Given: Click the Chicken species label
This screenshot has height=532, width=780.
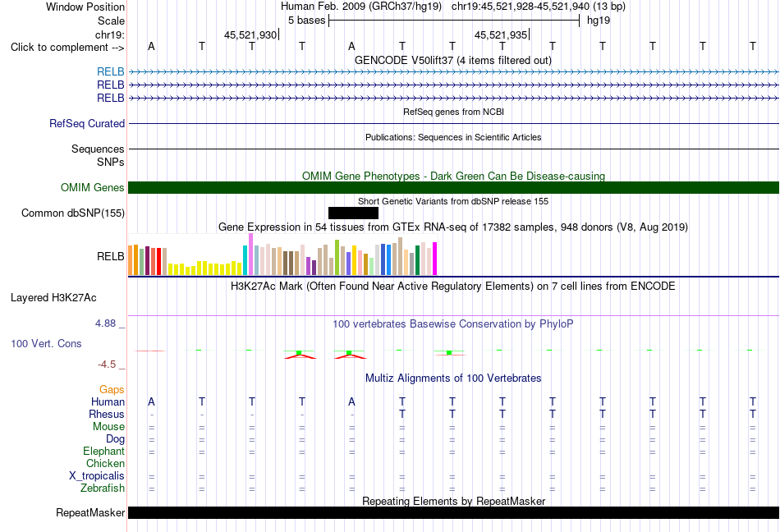Looking at the screenshot, I should [x=105, y=463].
